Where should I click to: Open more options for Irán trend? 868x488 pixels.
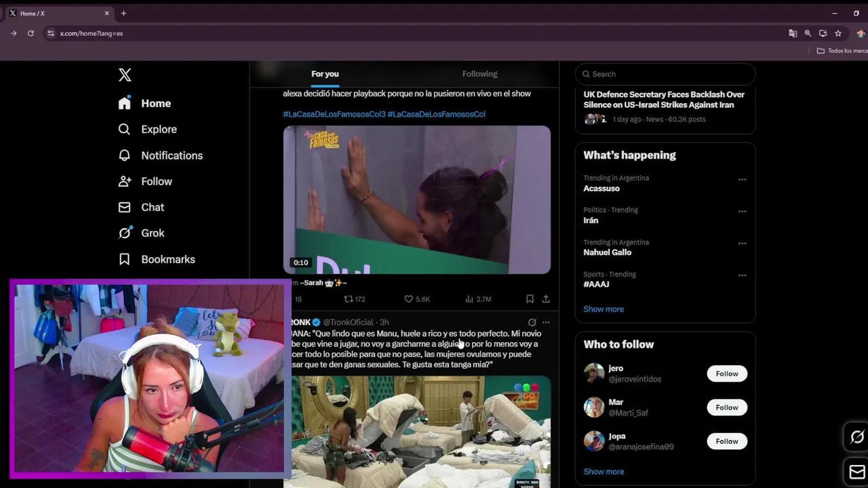coord(742,211)
